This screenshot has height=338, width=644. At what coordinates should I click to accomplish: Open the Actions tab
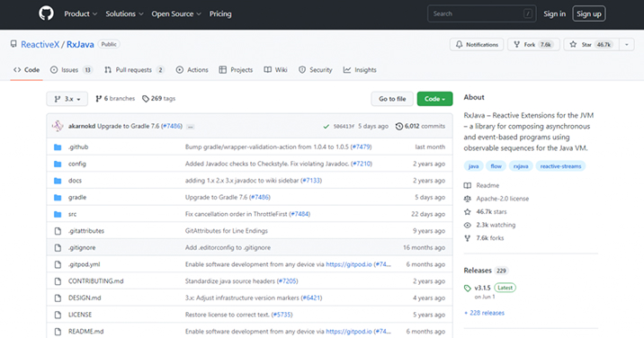192,70
